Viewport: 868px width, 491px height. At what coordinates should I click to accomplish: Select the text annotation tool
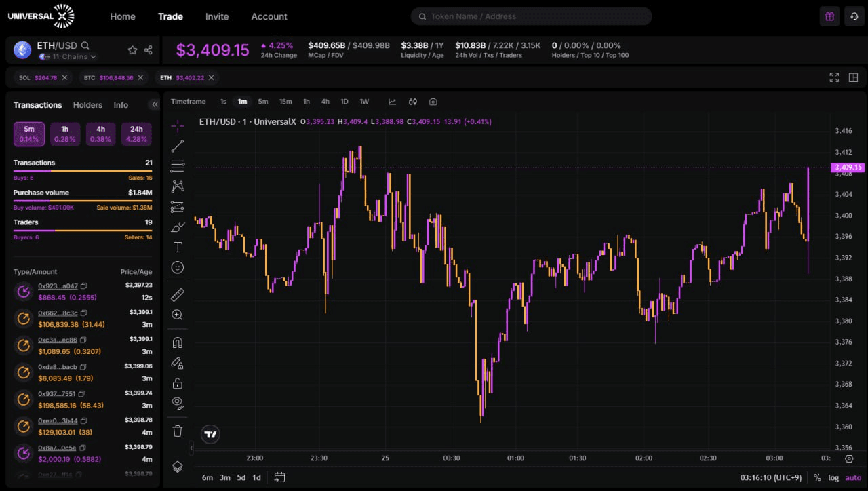point(177,248)
